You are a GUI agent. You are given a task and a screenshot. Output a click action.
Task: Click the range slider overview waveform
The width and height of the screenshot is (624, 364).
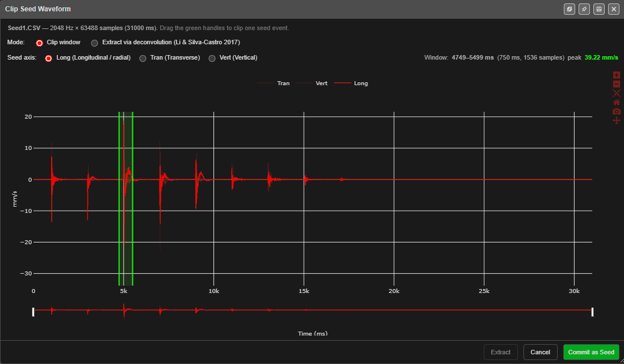point(313,311)
